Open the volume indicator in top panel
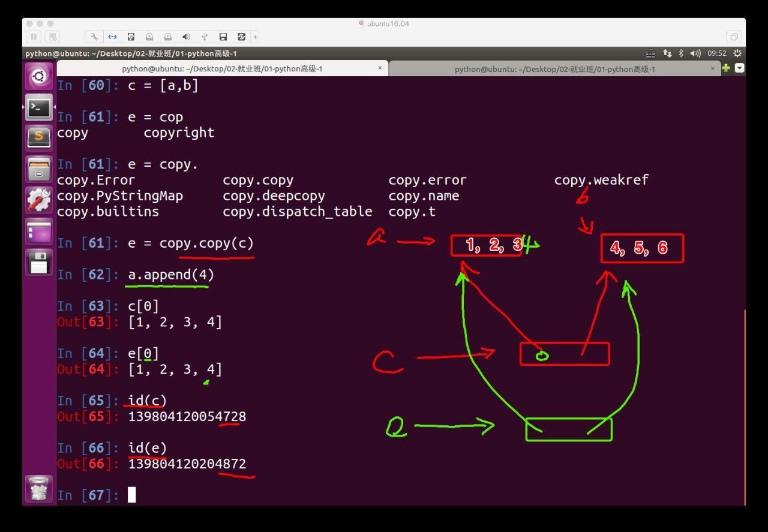 [x=696, y=53]
